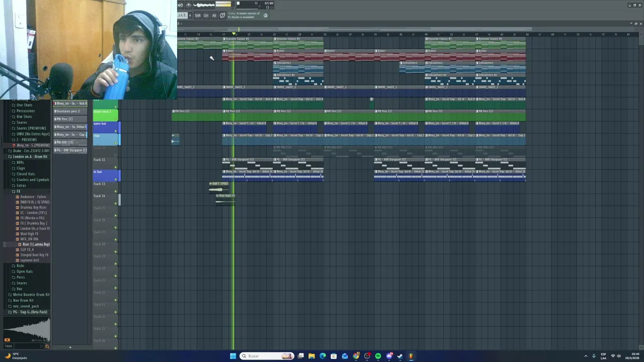Viewport: 644px width, 362px height.
Task: Mute the hi hat track
Action: coord(116,179)
